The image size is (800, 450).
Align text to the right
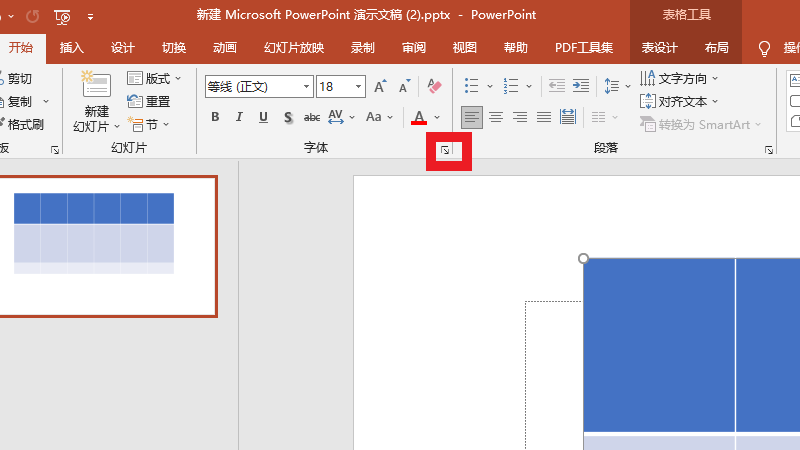coord(519,117)
